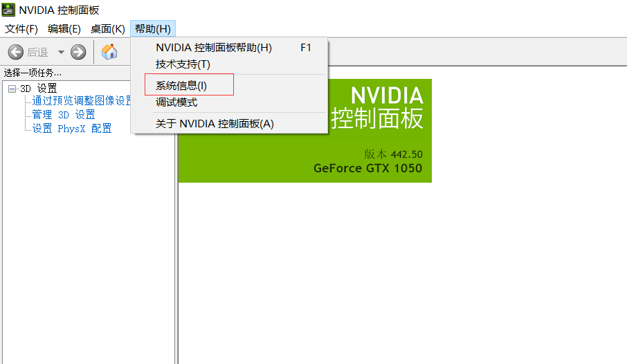Select 调试模式 in the help menu
This screenshot has width=627, height=364.
coord(229,102)
